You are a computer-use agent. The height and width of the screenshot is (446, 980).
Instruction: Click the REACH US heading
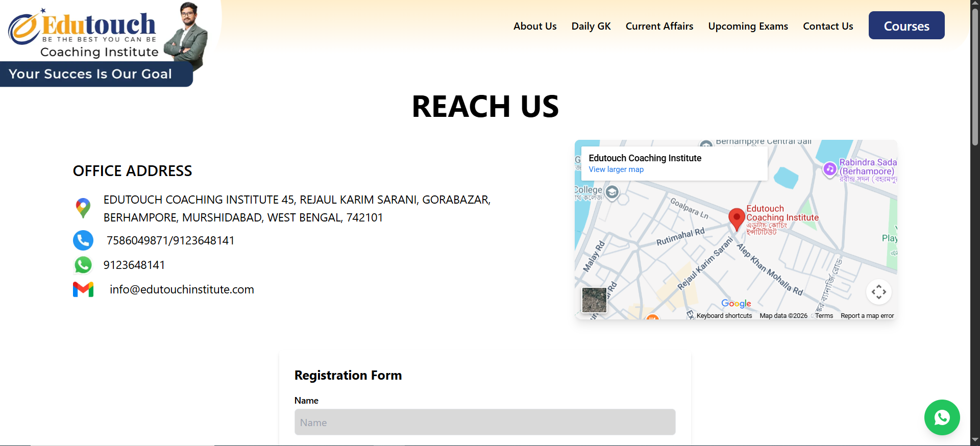tap(485, 106)
